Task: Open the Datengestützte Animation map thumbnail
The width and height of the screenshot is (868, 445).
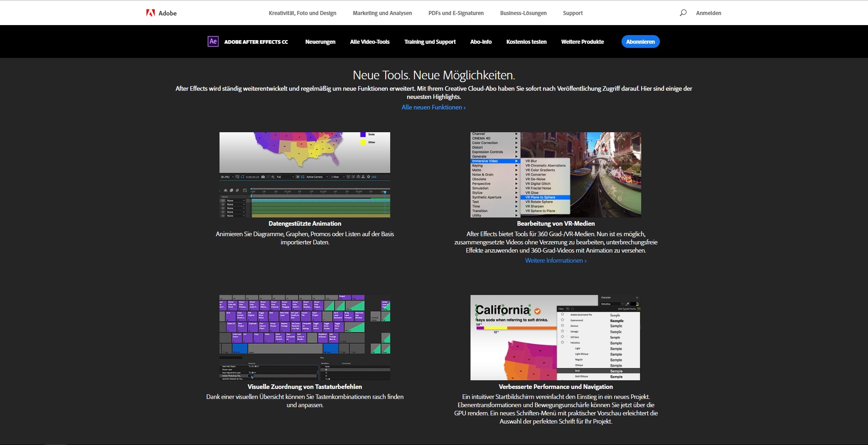Action: coord(305,175)
